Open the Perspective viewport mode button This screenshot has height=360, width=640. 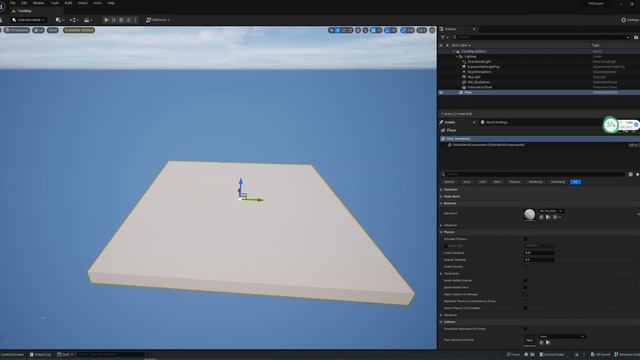coord(17,30)
